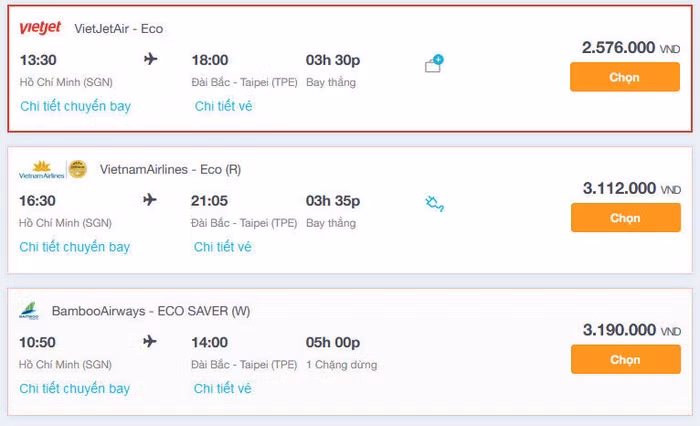Click the gold badge beside Vietnam Airlines logo
Image resolution: width=700 pixels, height=426 pixels.
pyautogui.click(x=77, y=169)
